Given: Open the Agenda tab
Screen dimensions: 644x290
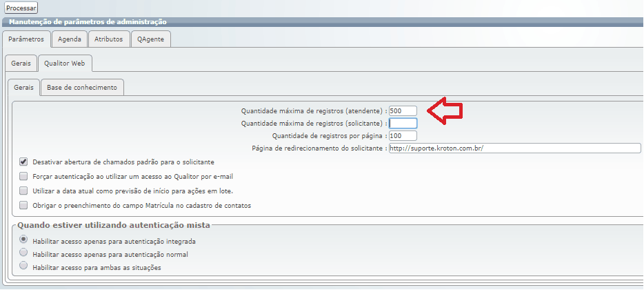Looking at the screenshot, I should [70, 39].
